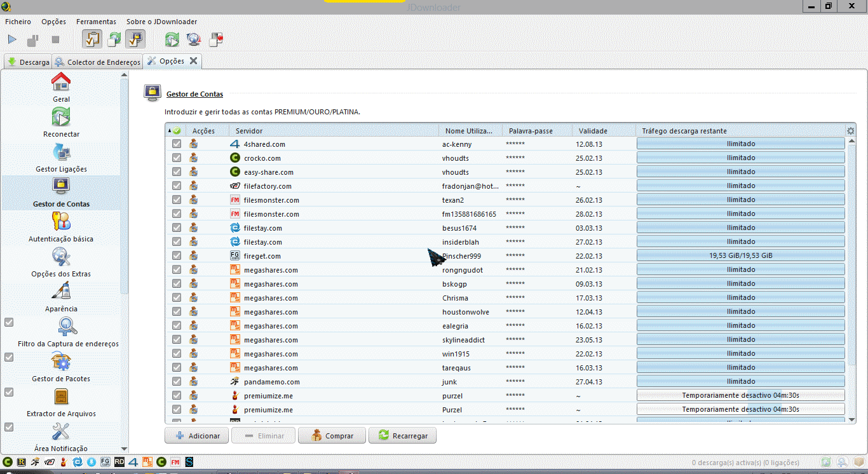Toggle automatic reconnect toolbar button
Image resolution: width=868 pixels, height=474 pixels.
click(114, 39)
